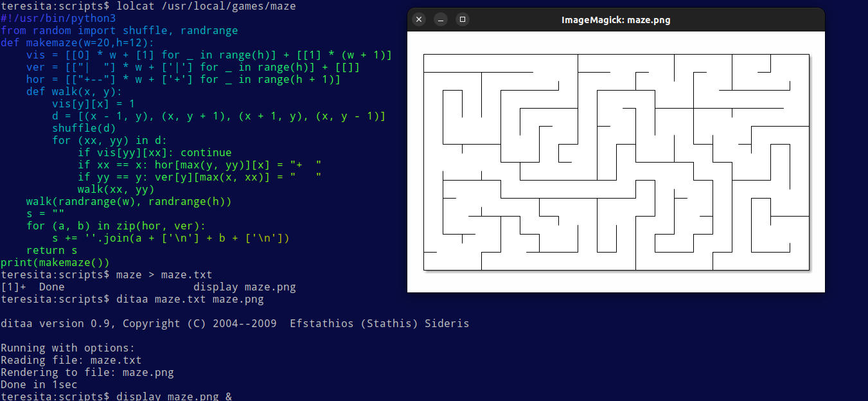Viewport: 868px width, 401px height.
Task: Click the '[1]+ Done display maze.png' job line
Action: [x=148, y=287]
